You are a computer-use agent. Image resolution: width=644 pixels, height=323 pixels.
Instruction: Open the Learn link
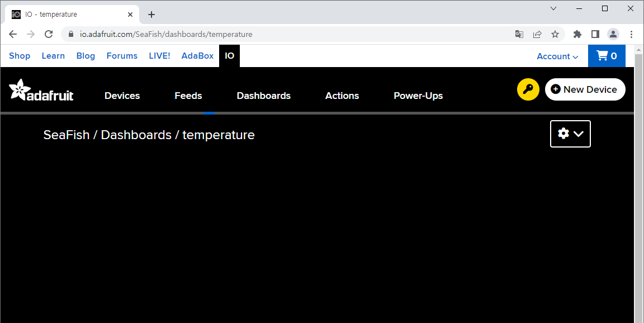(x=54, y=56)
